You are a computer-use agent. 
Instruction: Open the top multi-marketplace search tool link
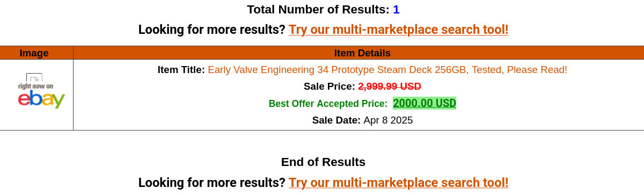tap(398, 30)
